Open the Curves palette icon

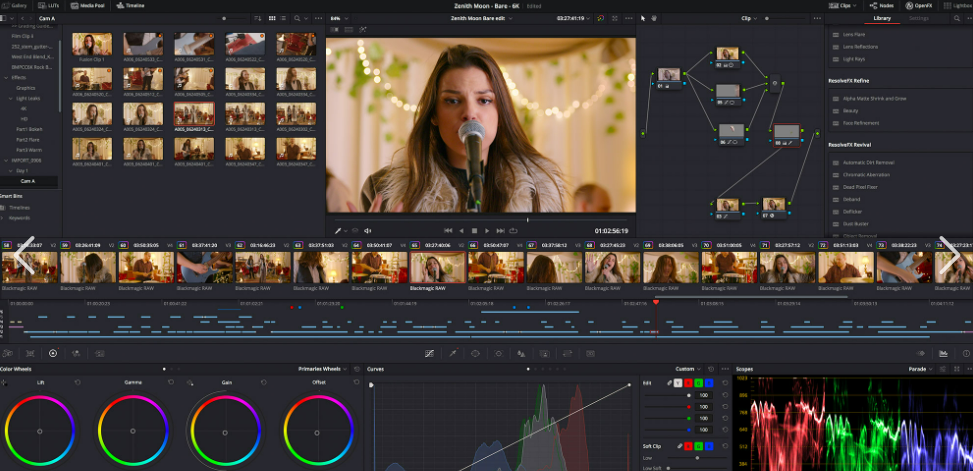(x=429, y=353)
